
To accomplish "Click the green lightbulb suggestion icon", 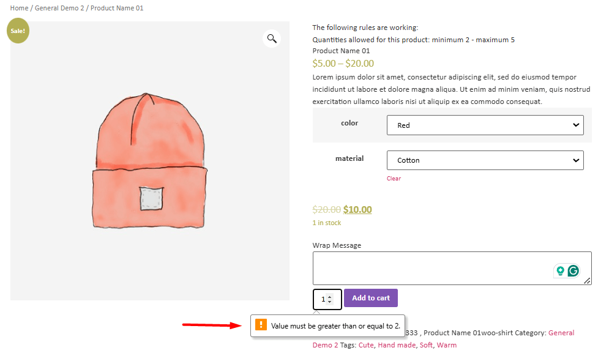I will (560, 271).
